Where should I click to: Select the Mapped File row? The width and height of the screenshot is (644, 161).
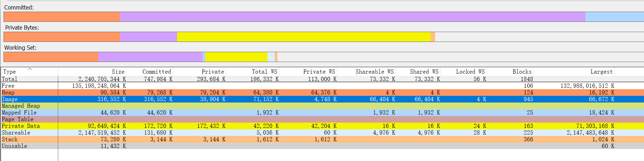click(x=322, y=112)
